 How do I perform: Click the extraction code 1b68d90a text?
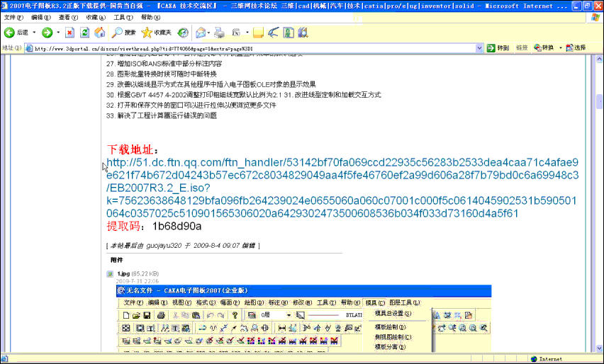[177, 226]
